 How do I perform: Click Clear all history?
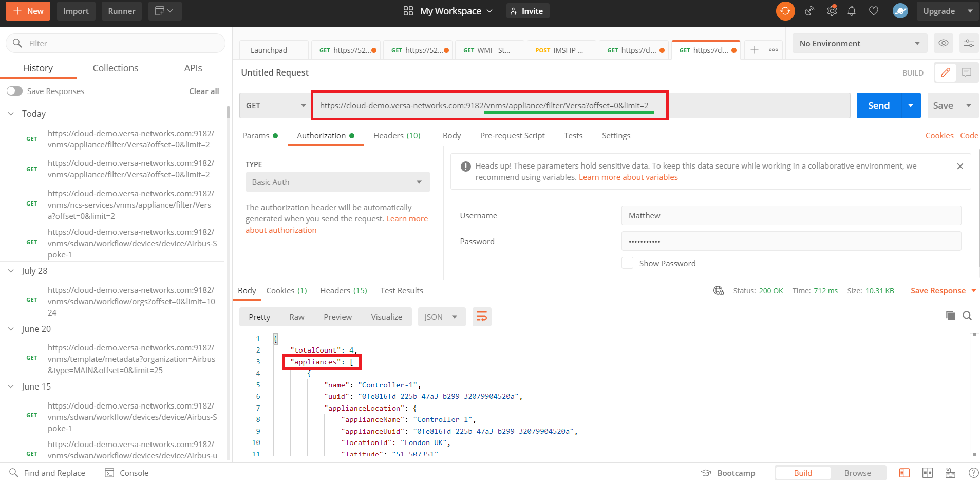[x=204, y=91]
